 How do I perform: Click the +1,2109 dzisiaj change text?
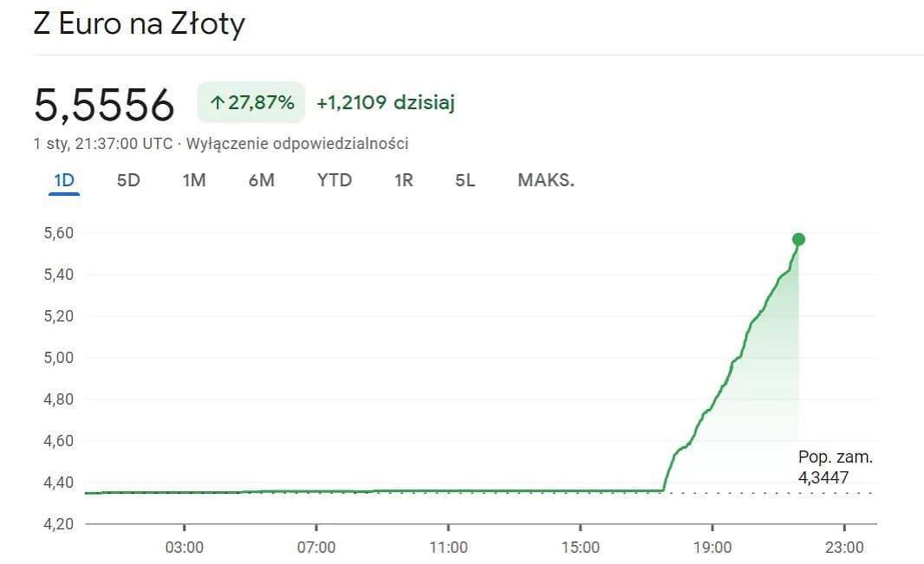point(386,103)
